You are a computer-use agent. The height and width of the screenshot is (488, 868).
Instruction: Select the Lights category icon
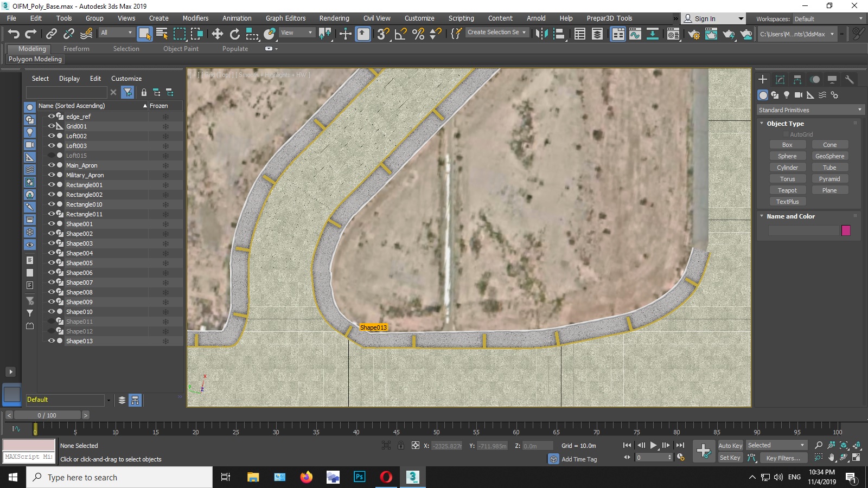(x=787, y=95)
